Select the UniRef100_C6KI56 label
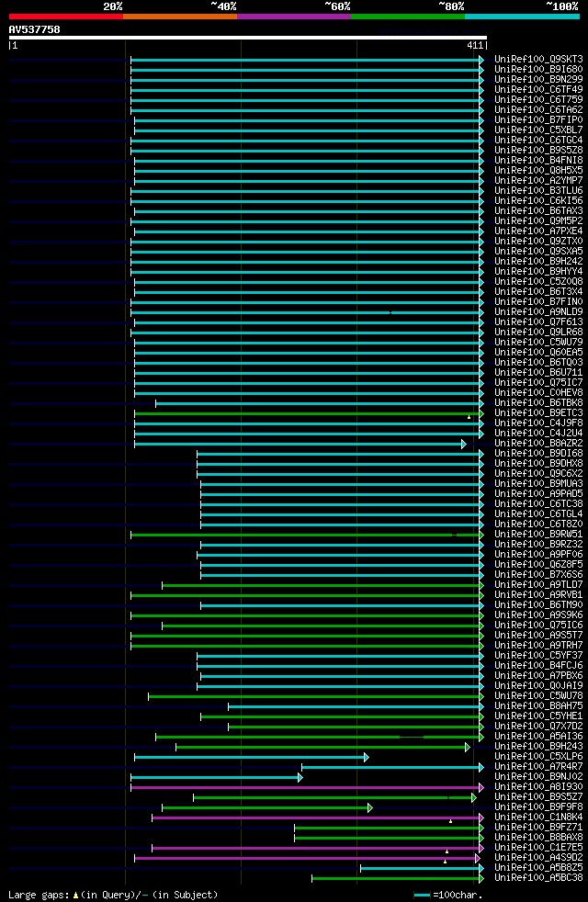This screenshot has height=902, width=588. (538, 201)
